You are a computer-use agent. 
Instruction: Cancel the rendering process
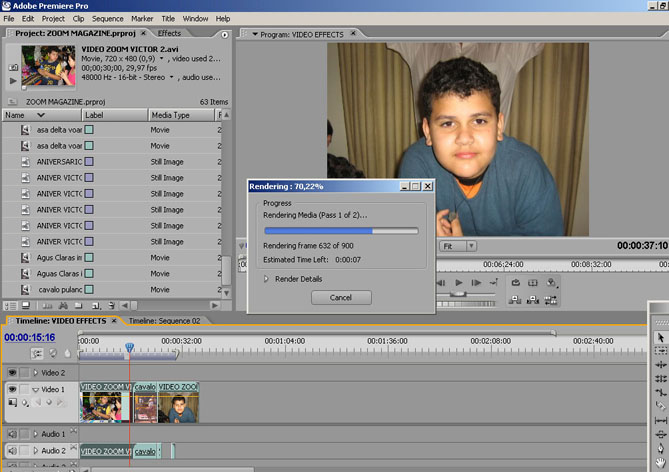(x=341, y=297)
